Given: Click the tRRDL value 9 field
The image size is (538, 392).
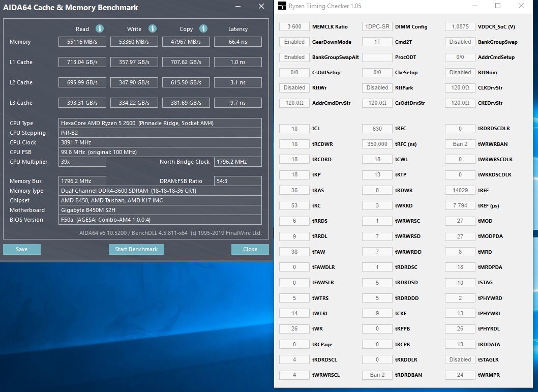Looking at the screenshot, I should pos(294,236).
